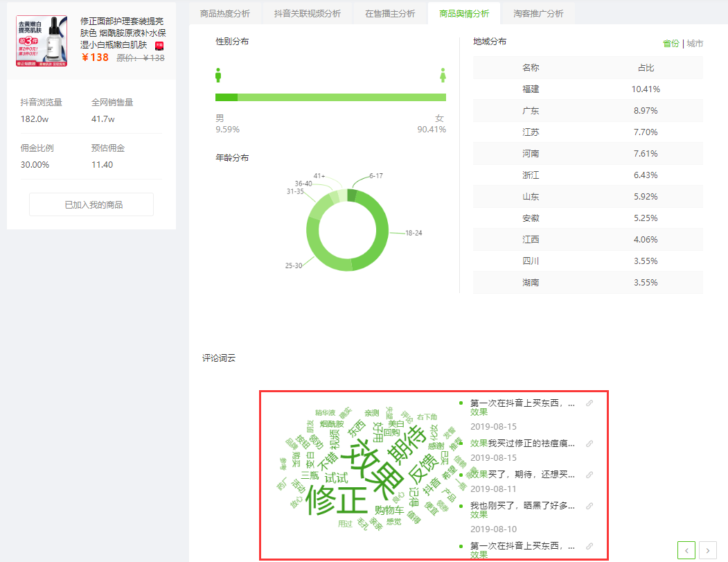The width and height of the screenshot is (728, 562).
Task: Click 江苏 in the region table
Action: (531, 132)
